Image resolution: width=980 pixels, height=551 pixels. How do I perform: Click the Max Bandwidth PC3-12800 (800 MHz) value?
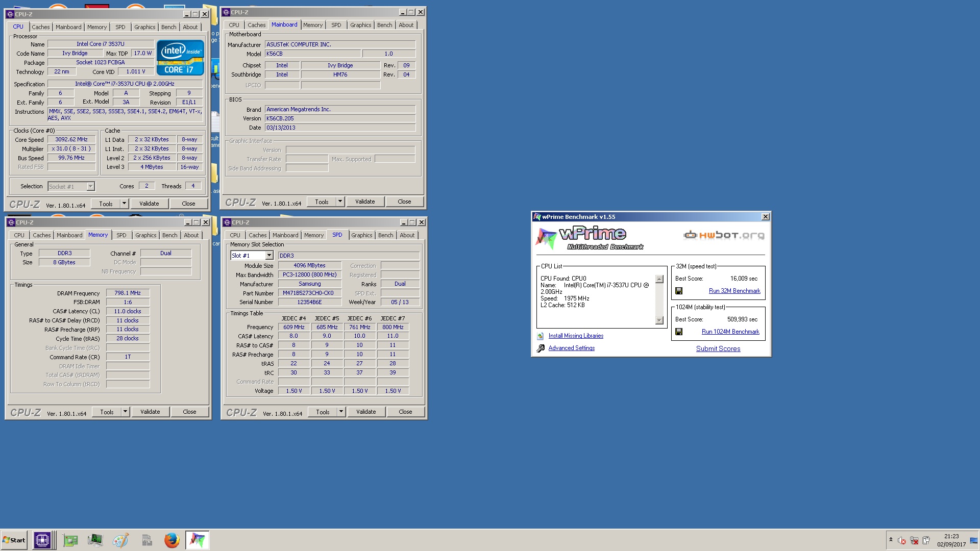pyautogui.click(x=309, y=274)
